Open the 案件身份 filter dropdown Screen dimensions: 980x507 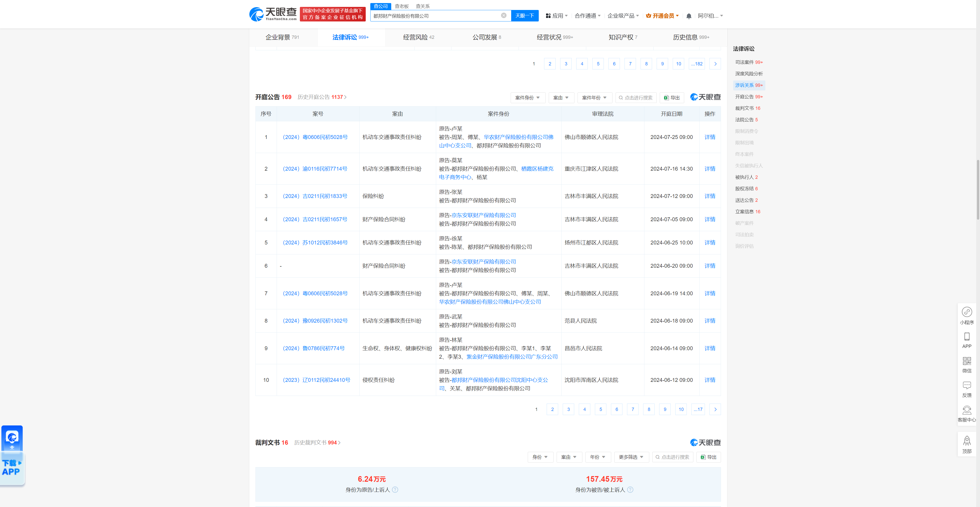coord(528,98)
